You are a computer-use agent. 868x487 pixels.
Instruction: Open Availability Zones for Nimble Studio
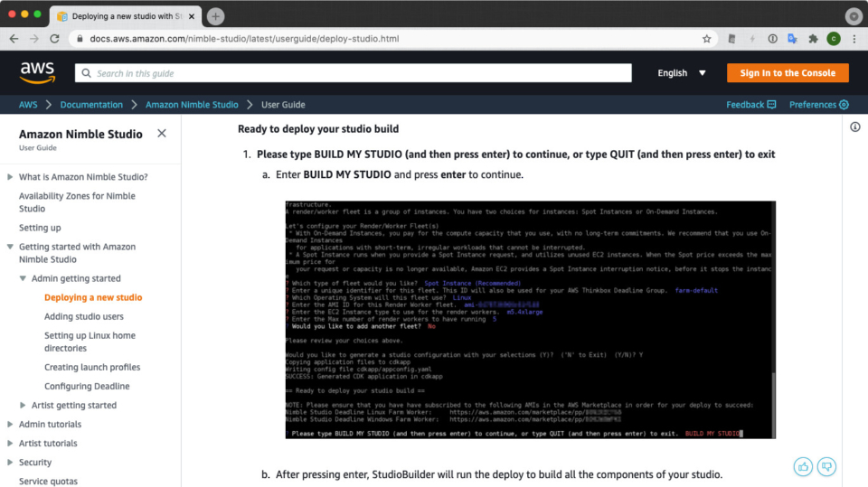point(77,202)
